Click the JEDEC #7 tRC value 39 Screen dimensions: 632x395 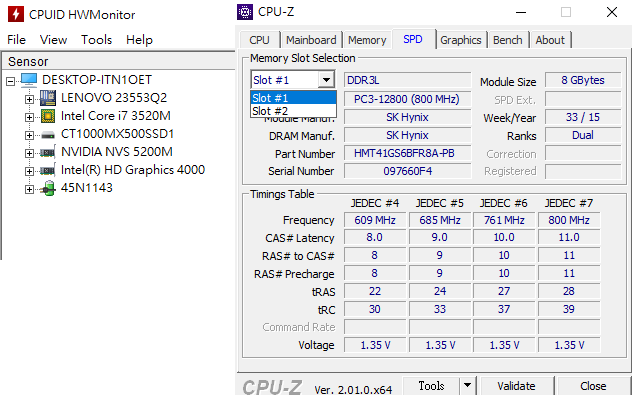(569, 309)
